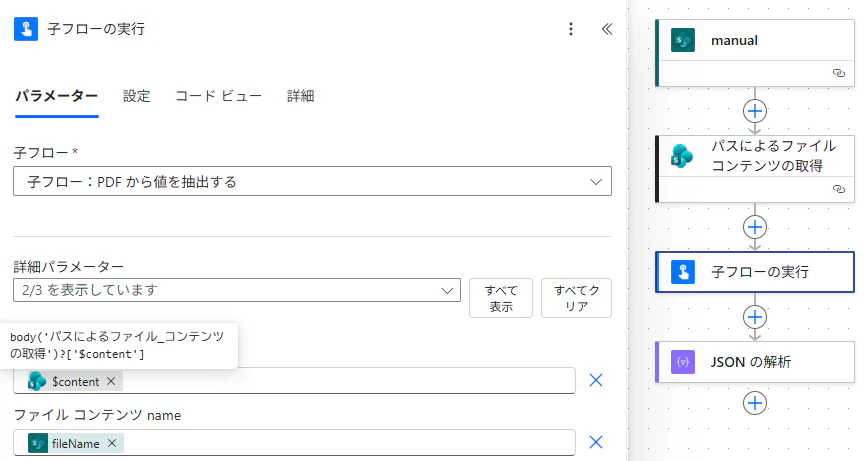Click the fileName dynamic token
The height and width of the screenshot is (461, 865).
point(76,443)
